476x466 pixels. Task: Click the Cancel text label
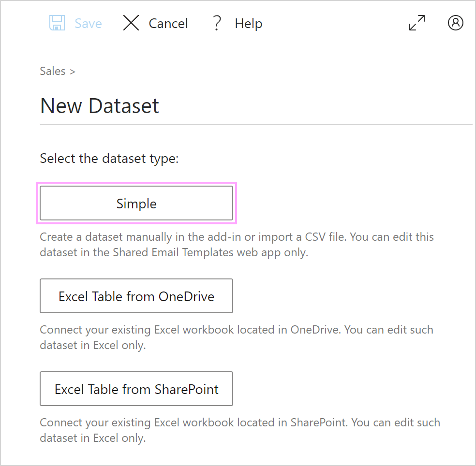coord(168,23)
